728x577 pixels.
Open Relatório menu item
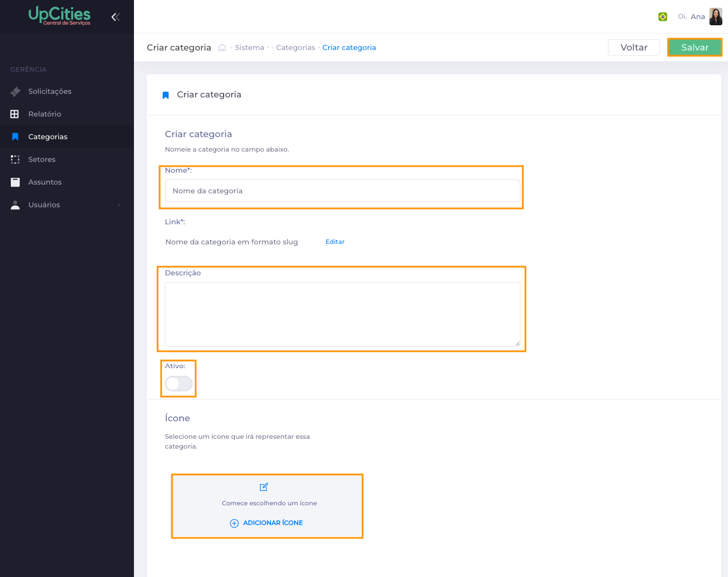tap(67, 114)
